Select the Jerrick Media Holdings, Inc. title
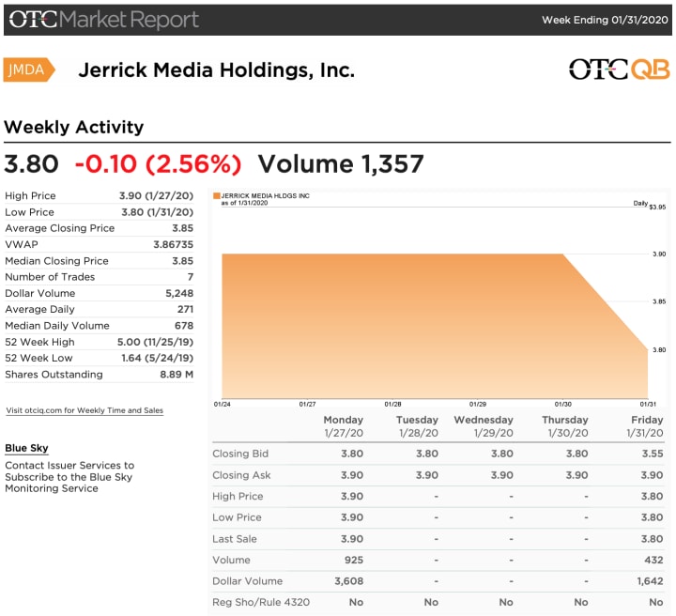This screenshot has height=616, width=676. pyautogui.click(x=217, y=69)
